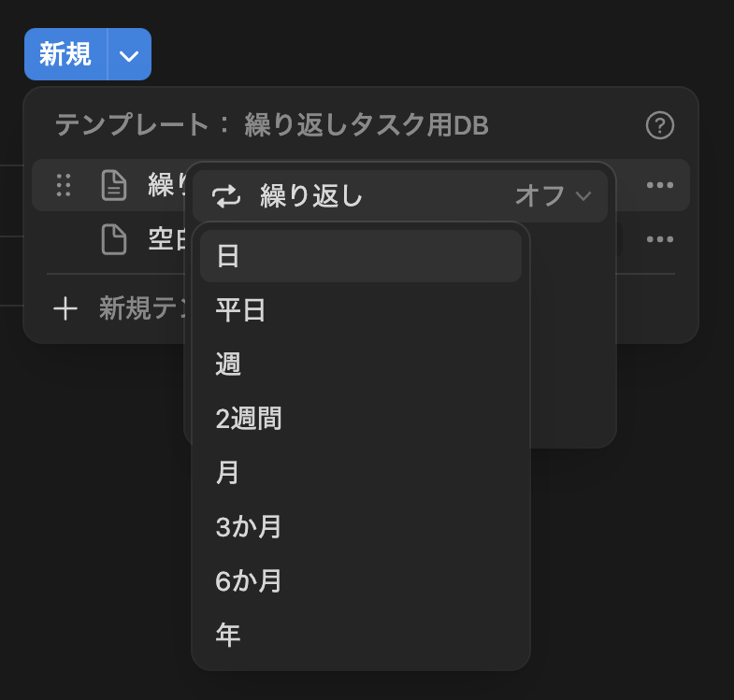Select 年 repeat option
734x700 pixels.
click(360, 635)
